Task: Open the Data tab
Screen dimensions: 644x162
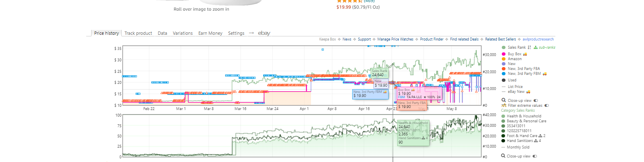Action: click(x=162, y=33)
